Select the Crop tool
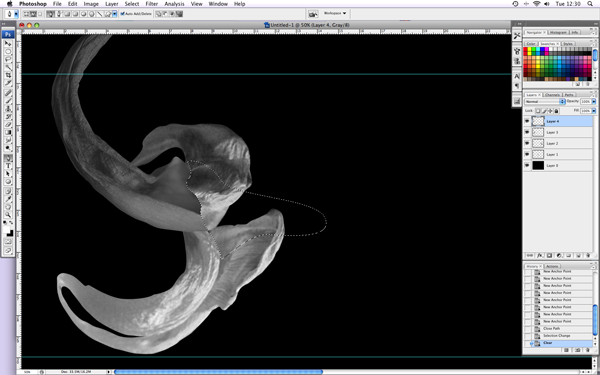This screenshot has height=375, width=600. 8,75
